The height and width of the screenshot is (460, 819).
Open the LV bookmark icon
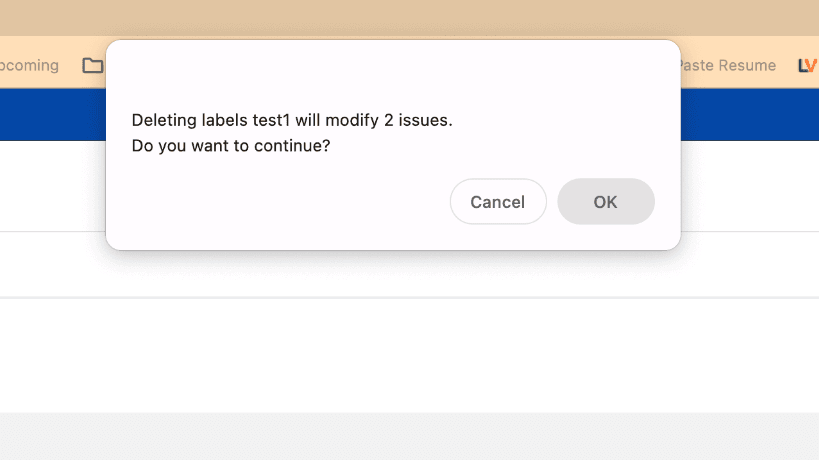click(807, 66)
